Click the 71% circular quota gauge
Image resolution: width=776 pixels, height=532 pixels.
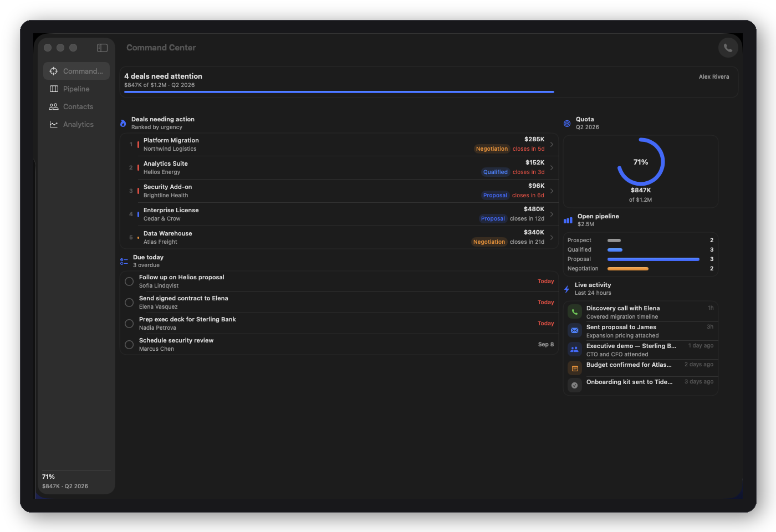(x=641, y=162)
